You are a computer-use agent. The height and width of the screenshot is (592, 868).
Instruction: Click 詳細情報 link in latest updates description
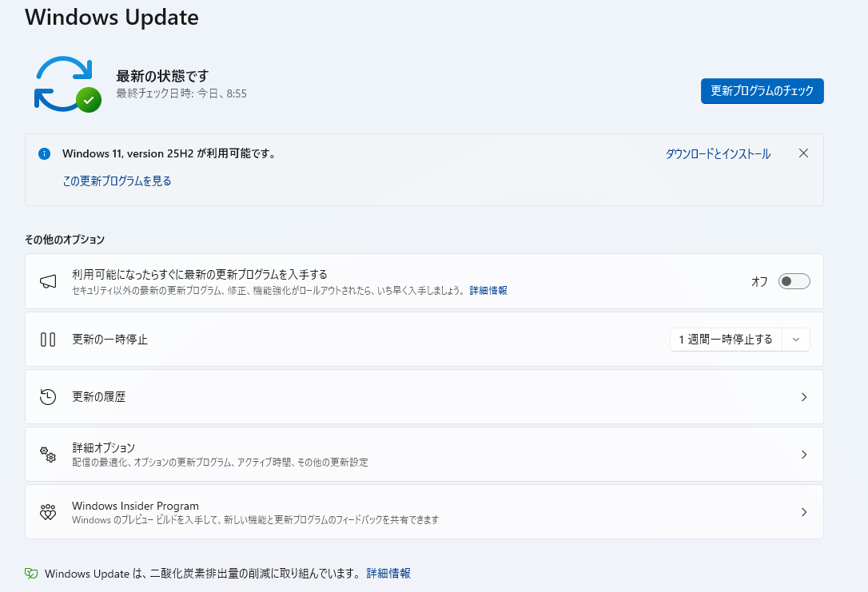488,291
